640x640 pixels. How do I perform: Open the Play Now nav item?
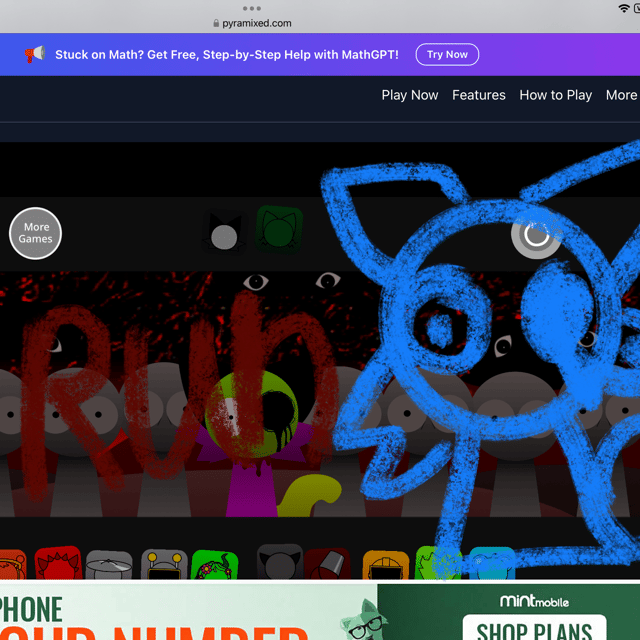pos(410,95)
